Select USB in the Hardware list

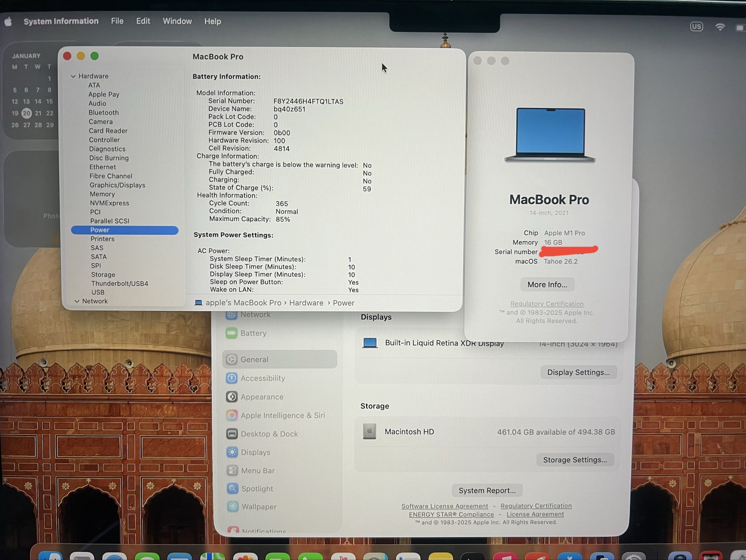click(98, 292)
